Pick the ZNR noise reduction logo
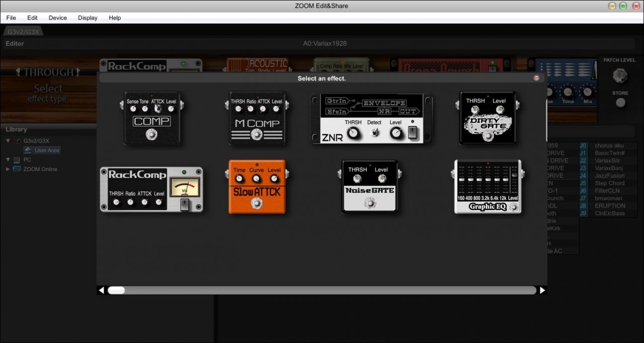 (332, 137)
